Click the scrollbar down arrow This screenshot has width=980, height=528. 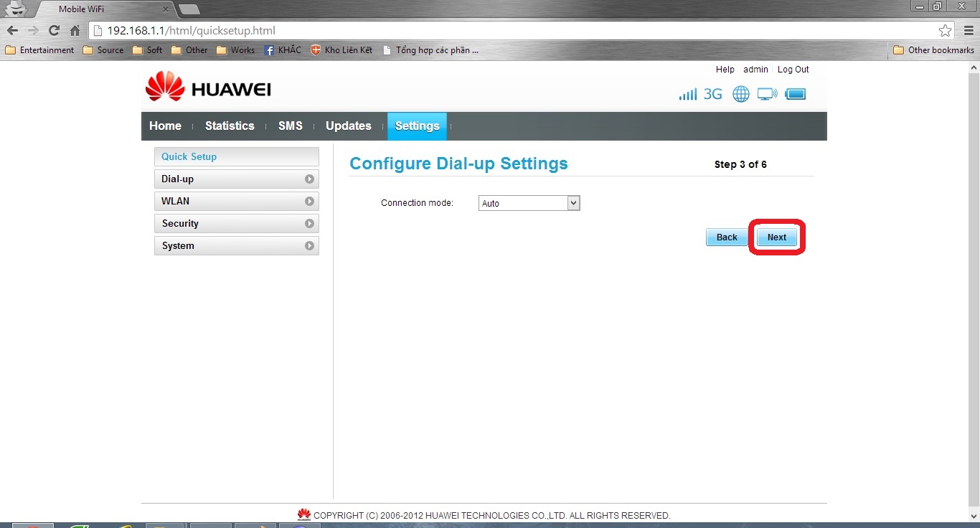[974, 516]
